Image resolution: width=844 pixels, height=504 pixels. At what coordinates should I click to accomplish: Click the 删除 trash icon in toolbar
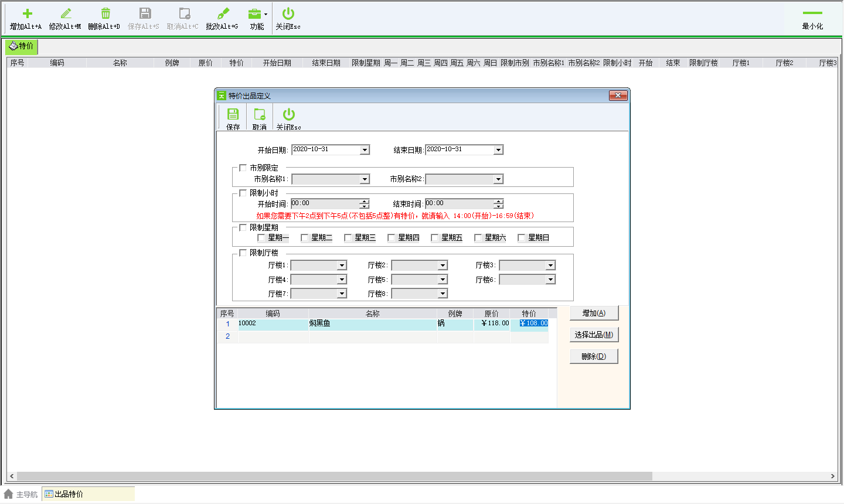point(105,13)
